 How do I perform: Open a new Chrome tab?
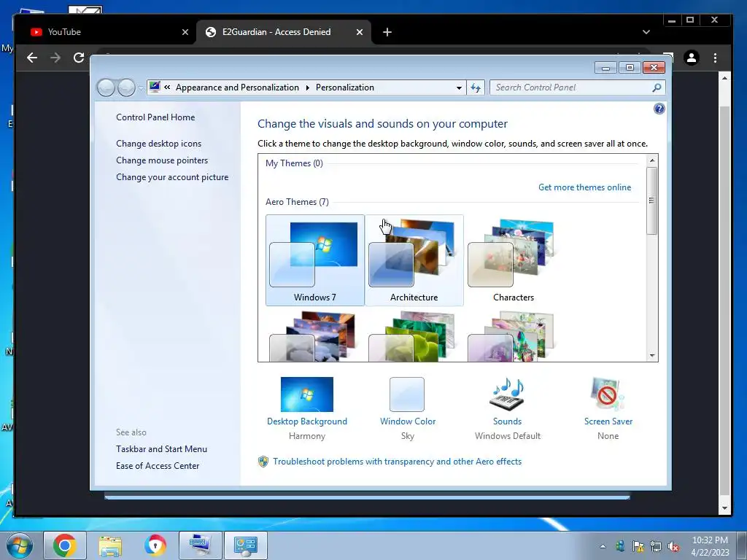click(387, 32)
